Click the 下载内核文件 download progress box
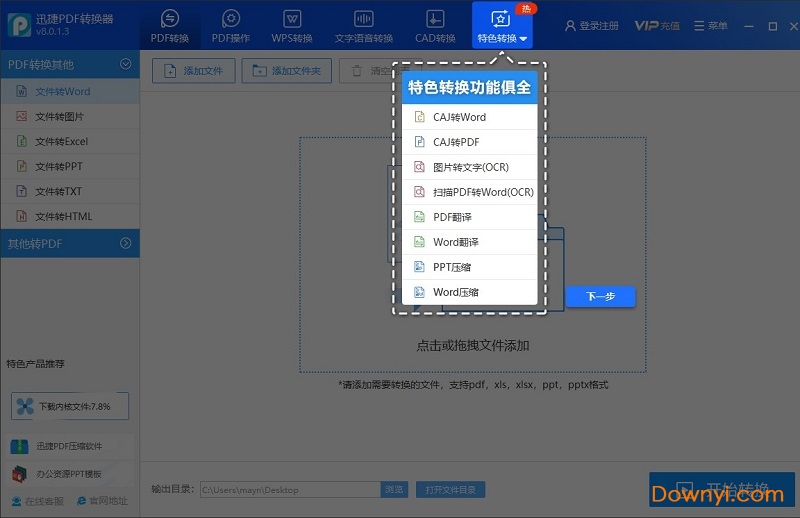 (70, 406)
